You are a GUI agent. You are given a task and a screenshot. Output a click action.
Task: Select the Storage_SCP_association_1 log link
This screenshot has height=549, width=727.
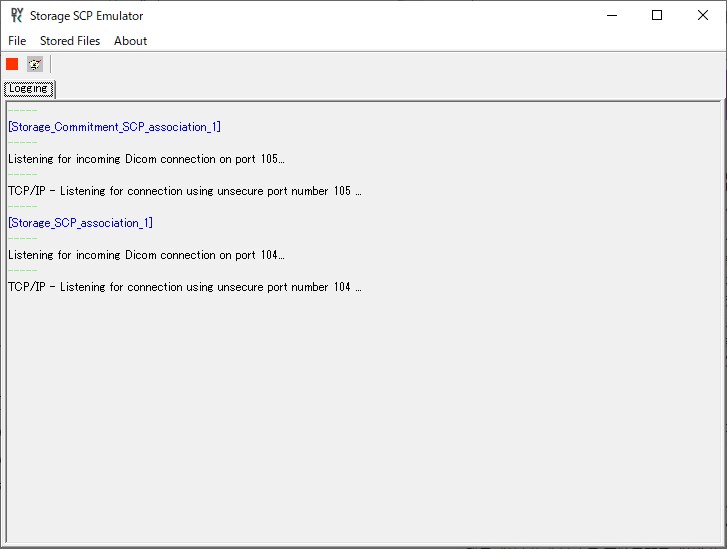[80, 223]
